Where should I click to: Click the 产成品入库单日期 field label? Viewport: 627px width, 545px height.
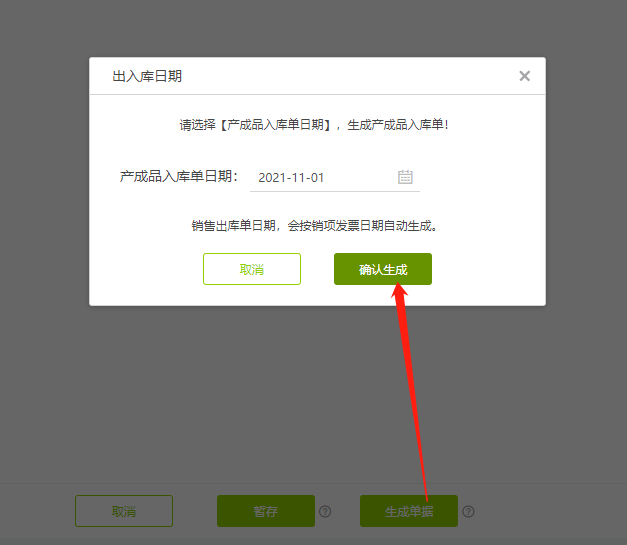(x=179, y=176)
